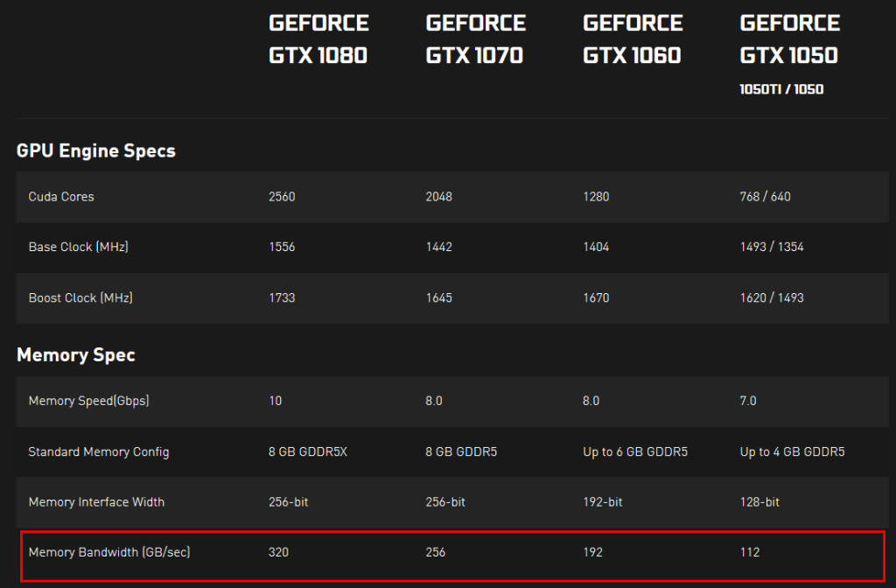This screenshot has width=896, height=588.
Task: Select the GPU Engine Specs section title
Action: pyautogui.click(x=96, y=150)
